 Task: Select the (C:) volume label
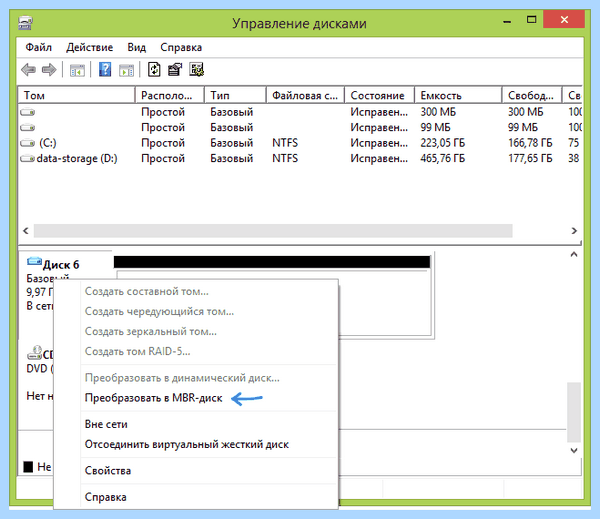[48, 143]
